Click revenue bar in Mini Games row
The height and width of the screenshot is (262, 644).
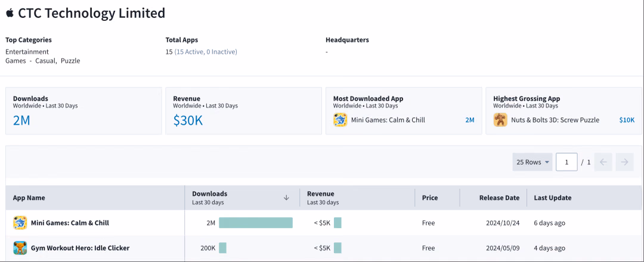click(338, 223)
